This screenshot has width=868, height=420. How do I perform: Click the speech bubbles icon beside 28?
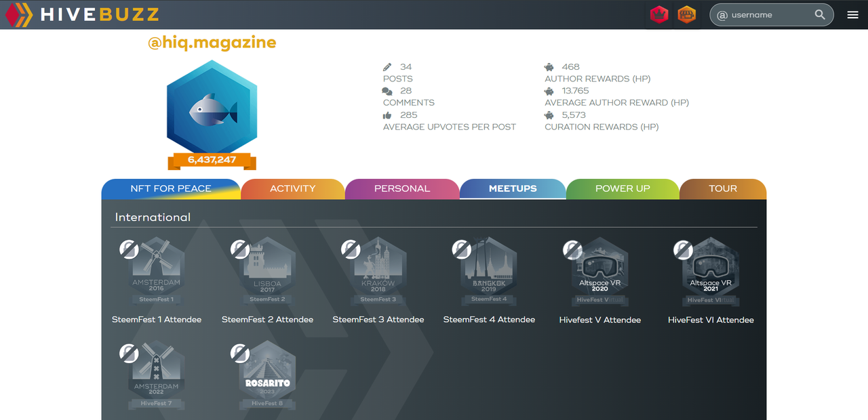pos(387,91)
